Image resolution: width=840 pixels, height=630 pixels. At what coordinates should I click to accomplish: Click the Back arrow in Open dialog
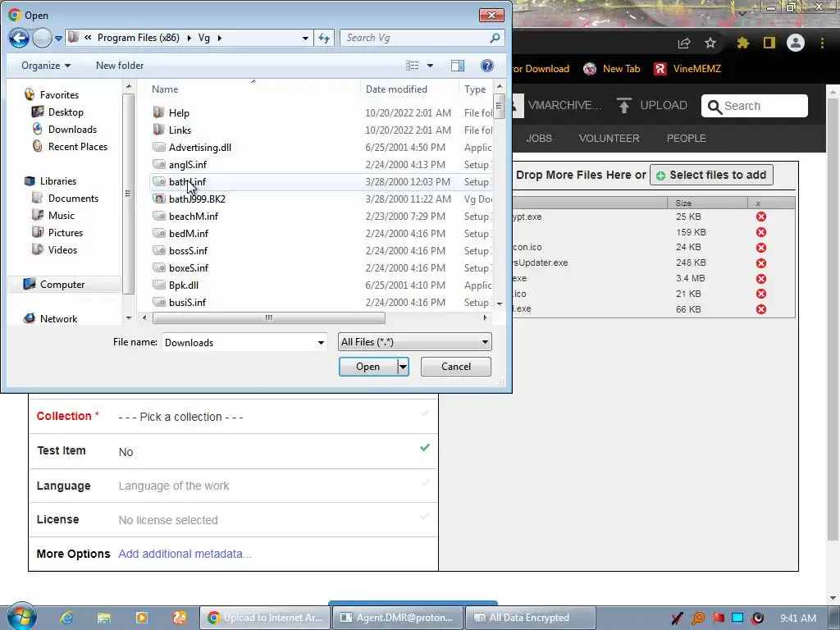click(x=19, y=38)
